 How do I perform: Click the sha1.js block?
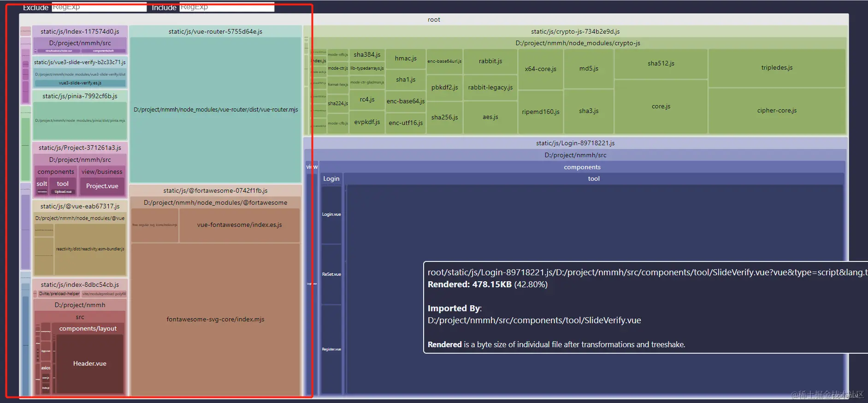(406, 79)
